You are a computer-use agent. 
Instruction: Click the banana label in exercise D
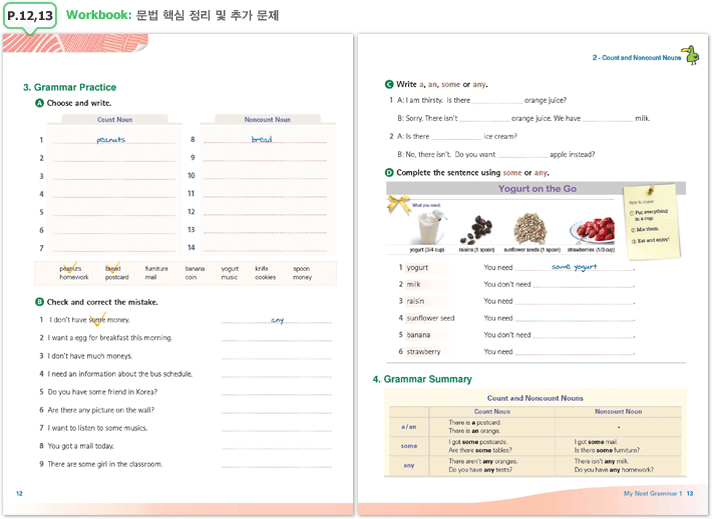pos(418,335)
